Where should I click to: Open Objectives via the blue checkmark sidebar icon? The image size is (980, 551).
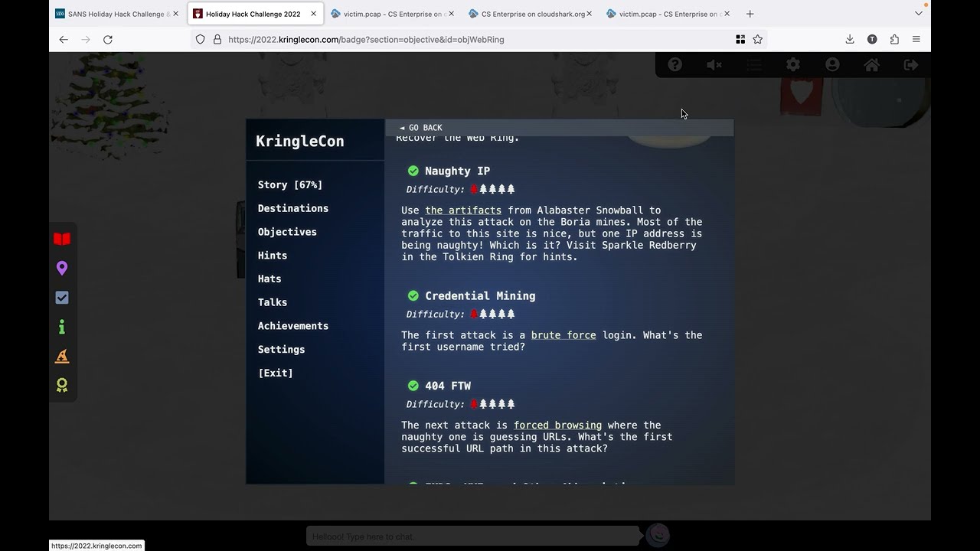pyautogui.click(x=62, y=298)
